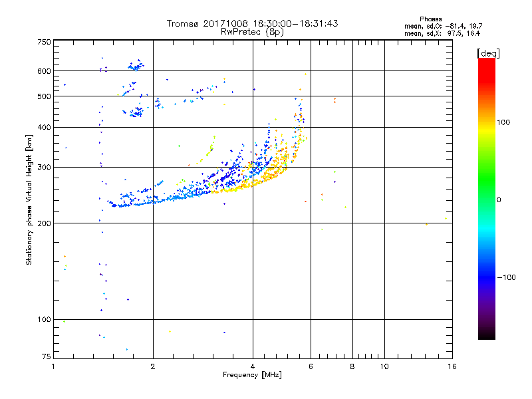
Task: Click the '[deg]' colorbar unit label
Action: pyautogui.click(x=488, y=53)
